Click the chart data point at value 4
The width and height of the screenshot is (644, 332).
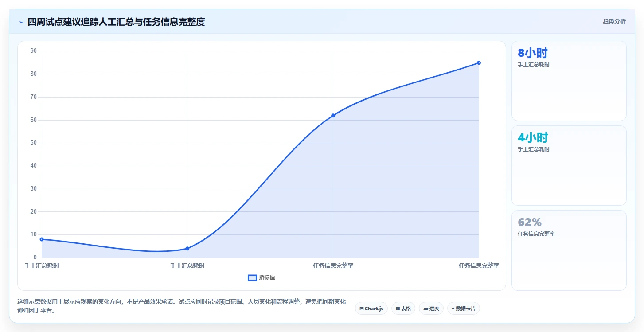pos(187,248)
